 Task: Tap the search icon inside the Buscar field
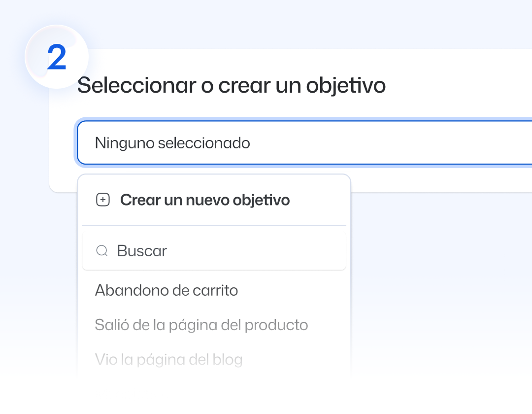[102, 251]
